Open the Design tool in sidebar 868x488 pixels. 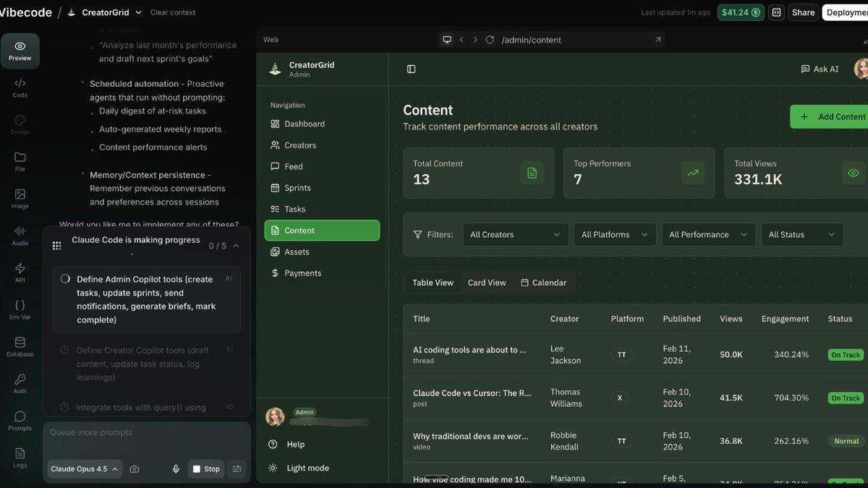(x=20, y=125)
